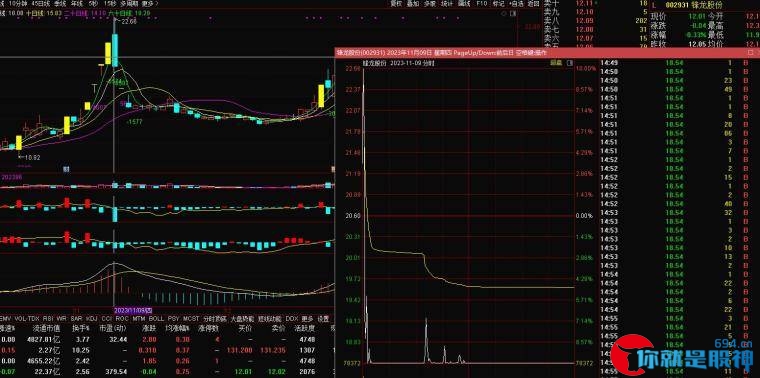Click the small square icon beside 层叠
The image size is (760, 378).
570,63
